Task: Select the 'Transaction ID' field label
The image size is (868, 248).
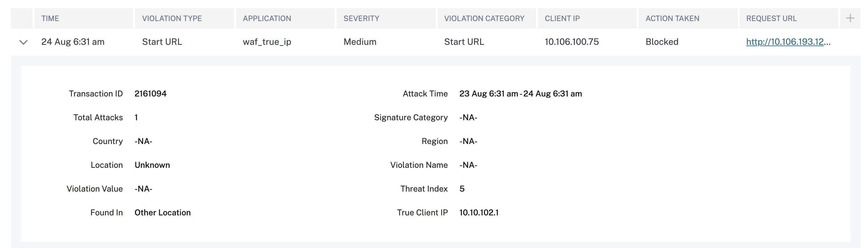Action: pos(96,94)
